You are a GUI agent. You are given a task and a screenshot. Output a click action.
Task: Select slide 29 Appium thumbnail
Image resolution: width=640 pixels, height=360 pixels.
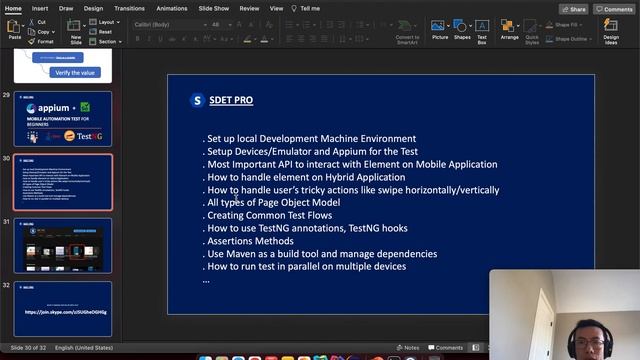coord(63,119)
